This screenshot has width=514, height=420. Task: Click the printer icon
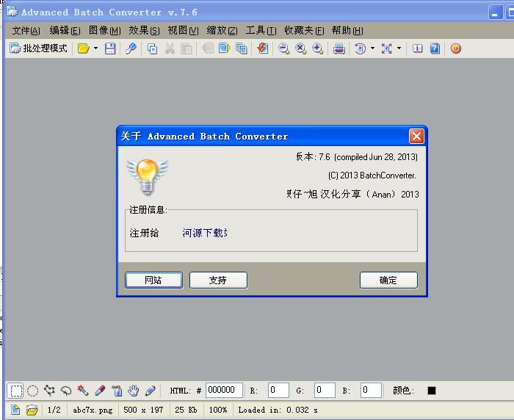tap(339, 48)
